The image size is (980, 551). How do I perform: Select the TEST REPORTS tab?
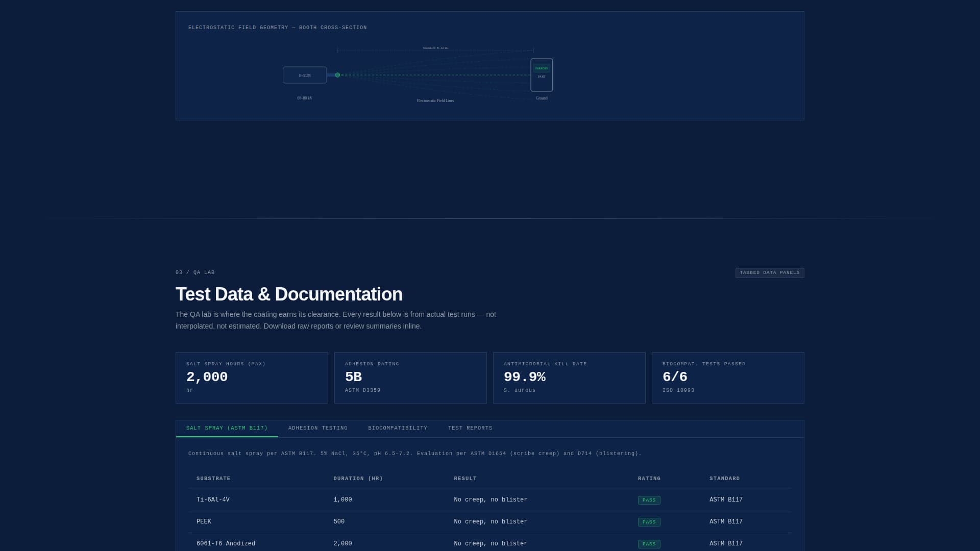pyautogui.click(x=470, y=428)
